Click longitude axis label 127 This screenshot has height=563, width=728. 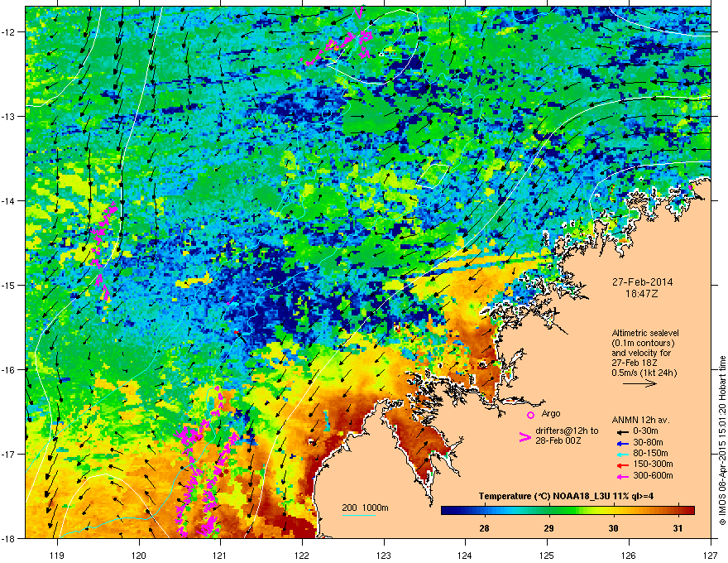coord(711,555)
